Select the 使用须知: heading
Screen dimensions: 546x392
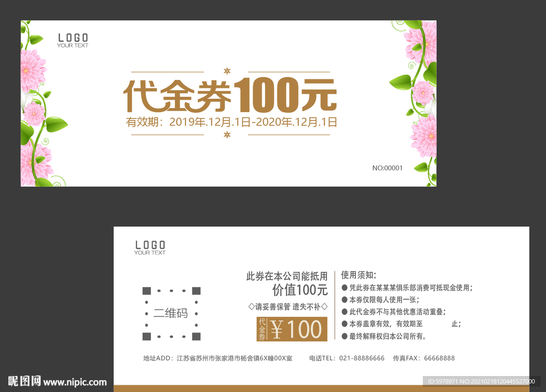coord(359,275)
